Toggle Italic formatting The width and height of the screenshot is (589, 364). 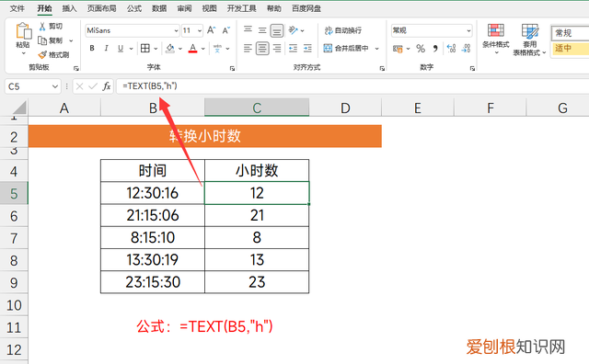pyautogui.click(x=107, y=48)
